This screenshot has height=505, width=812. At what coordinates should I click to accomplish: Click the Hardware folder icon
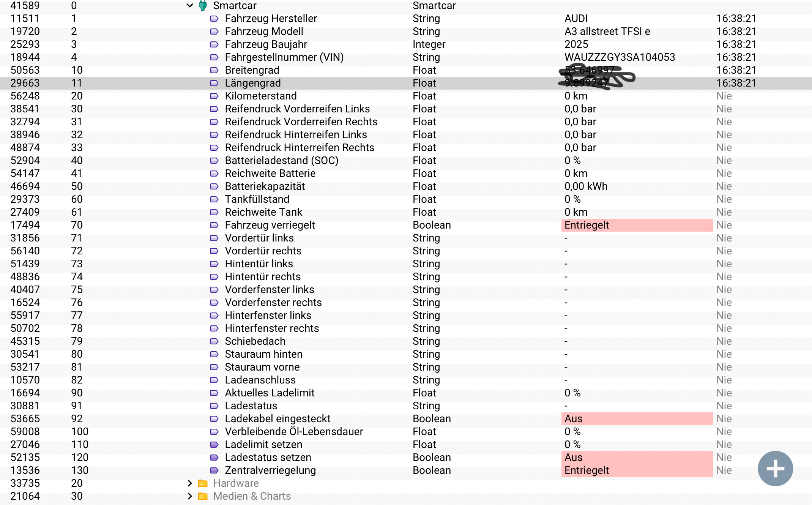(203, 483)
